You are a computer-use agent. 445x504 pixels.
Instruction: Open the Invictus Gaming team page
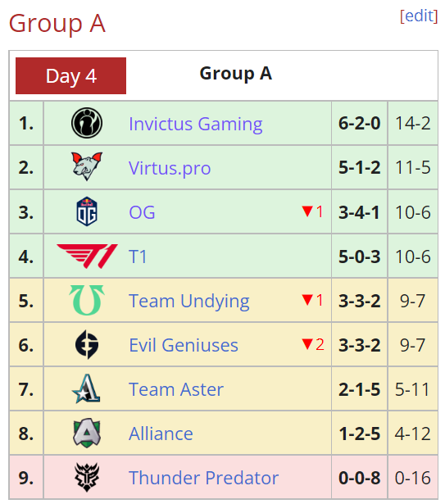point(196,124)
